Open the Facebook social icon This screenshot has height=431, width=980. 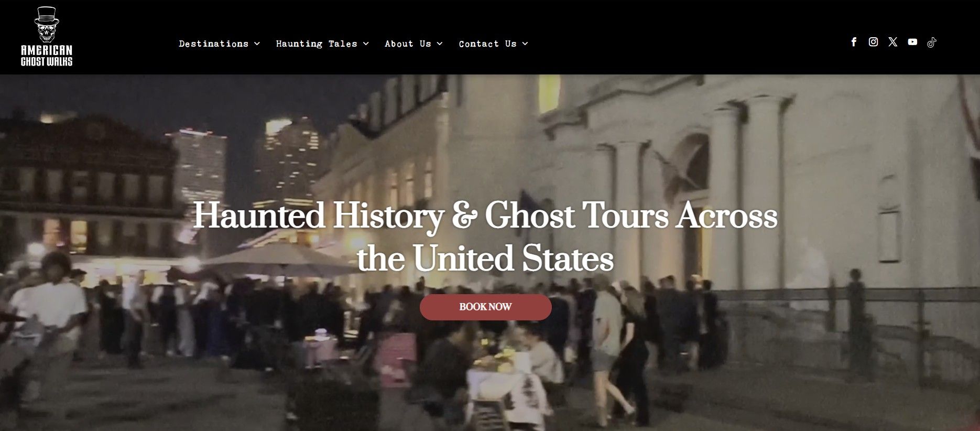854,42
